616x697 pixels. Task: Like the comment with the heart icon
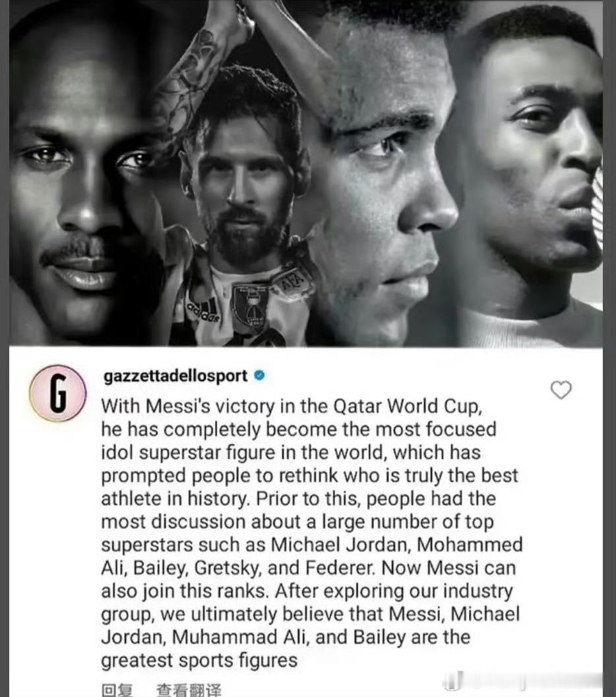point(561,390)
